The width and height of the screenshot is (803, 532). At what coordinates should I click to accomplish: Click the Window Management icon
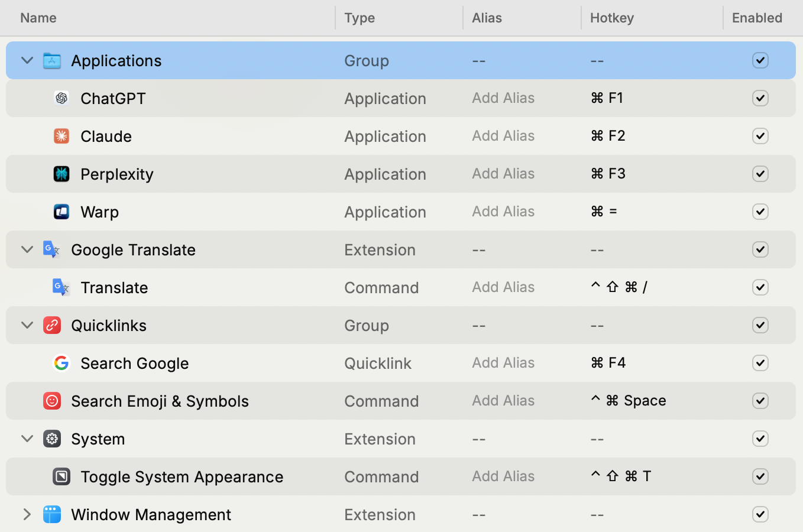[52, 514]
